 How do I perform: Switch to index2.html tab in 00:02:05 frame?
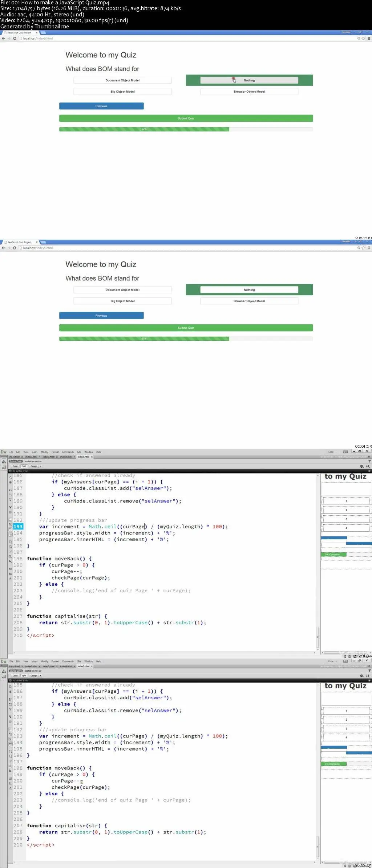31,666
